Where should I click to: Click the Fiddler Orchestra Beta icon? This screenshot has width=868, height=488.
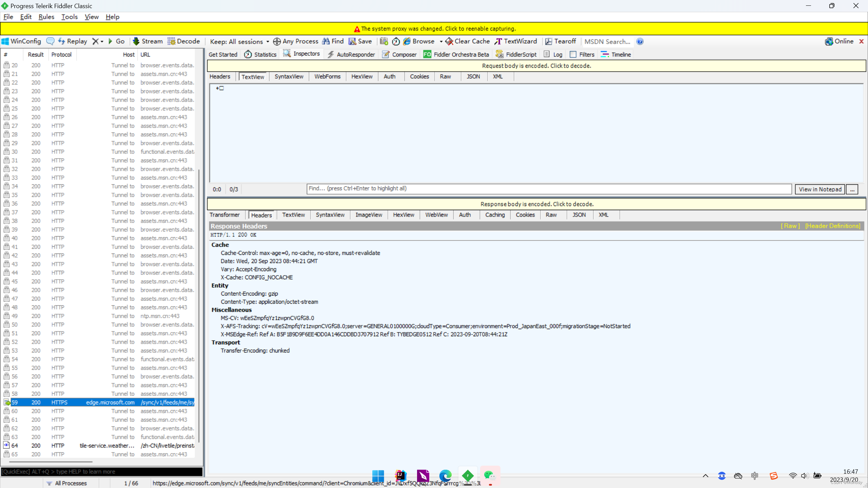point(428,54)
